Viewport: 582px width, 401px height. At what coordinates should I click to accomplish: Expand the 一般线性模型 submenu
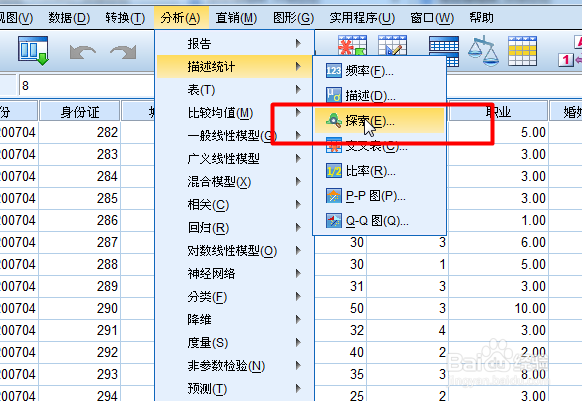[x=235, y=136]
